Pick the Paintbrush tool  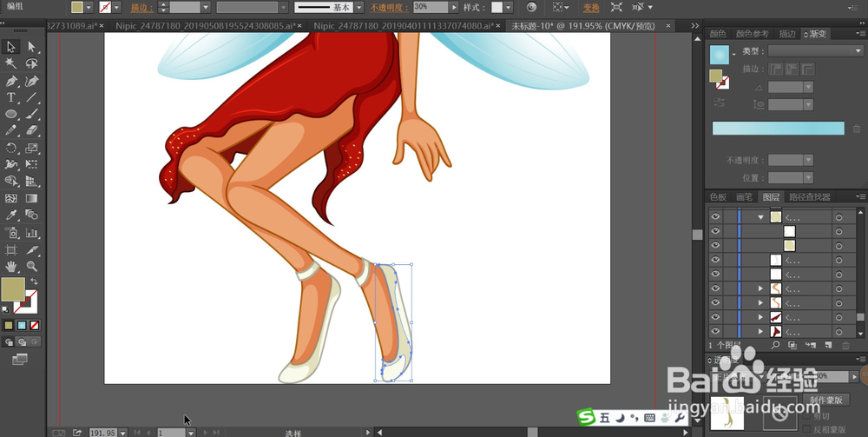click(x=31, y=114)
